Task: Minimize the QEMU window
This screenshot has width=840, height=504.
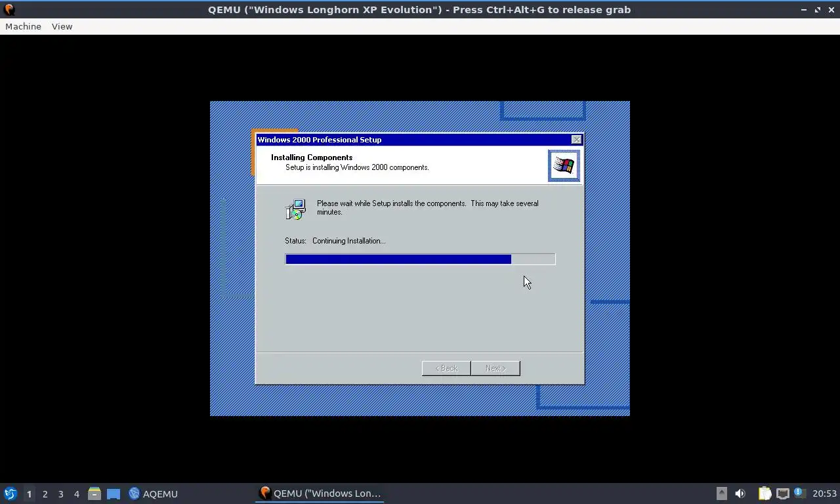Action: click(x=804, y=10)
